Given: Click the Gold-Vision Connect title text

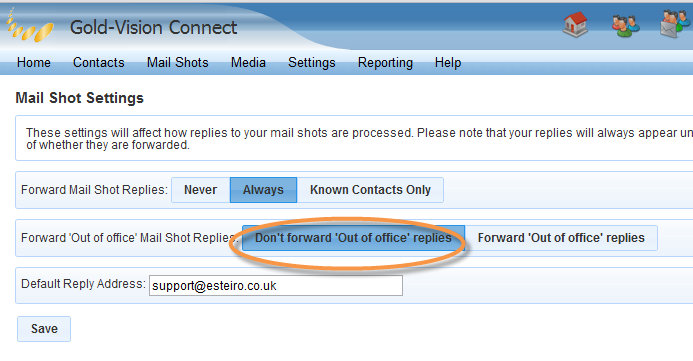Looking at the screenshot, I should [153, 27].
